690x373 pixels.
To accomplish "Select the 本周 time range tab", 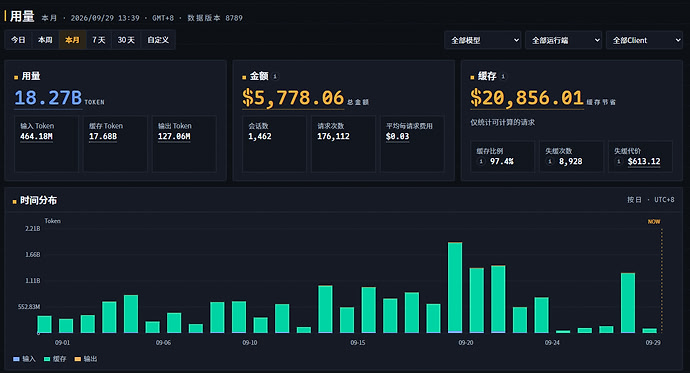I will pyautogui.click(x=45, y=40).
